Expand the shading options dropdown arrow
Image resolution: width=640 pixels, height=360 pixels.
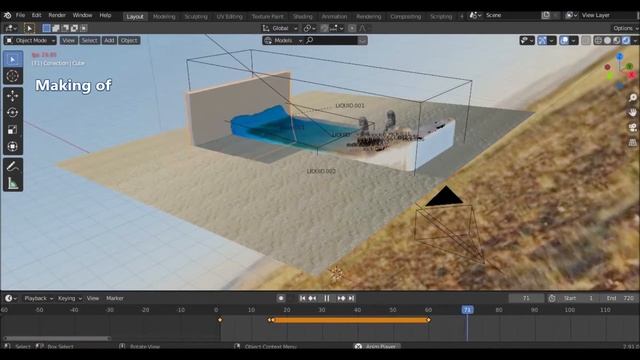tap(635, 40)
